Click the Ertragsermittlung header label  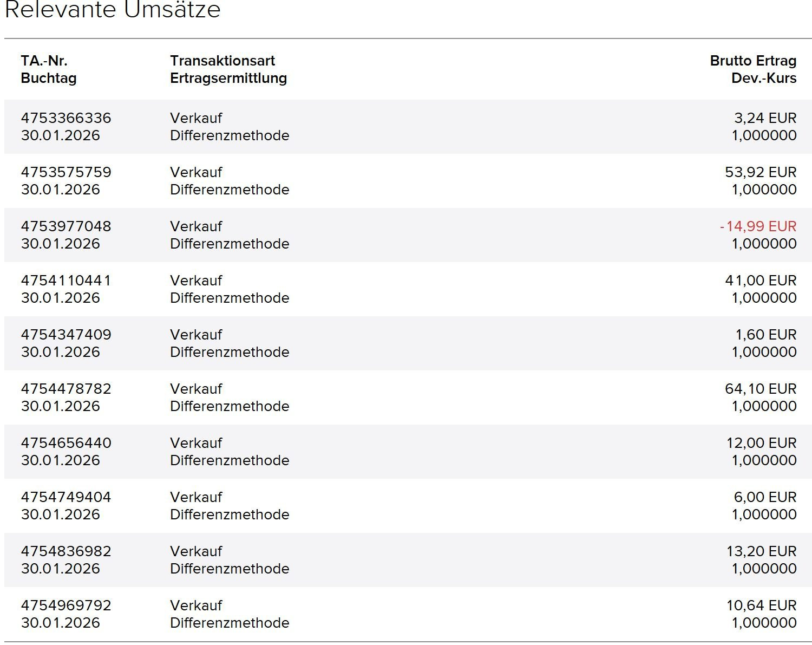(228, 78)
